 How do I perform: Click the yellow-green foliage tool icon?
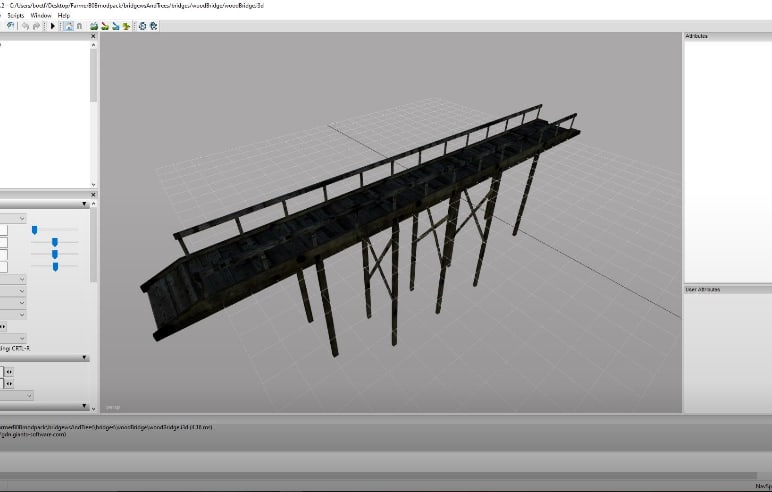coord(126,26)
